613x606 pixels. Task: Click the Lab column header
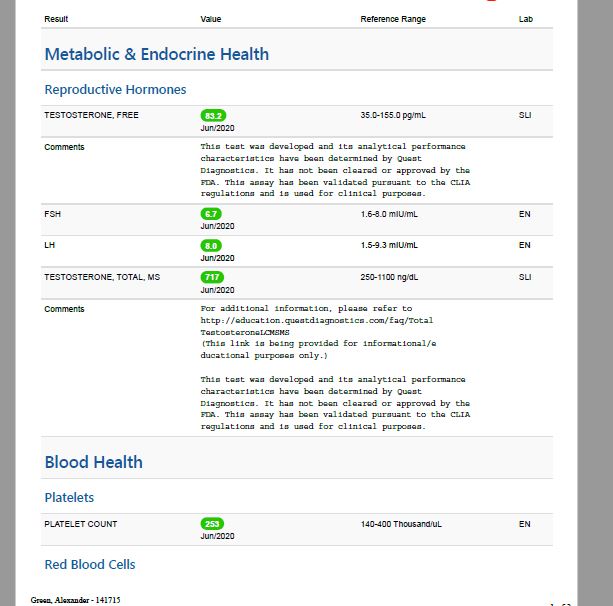[x=525, y=19]
